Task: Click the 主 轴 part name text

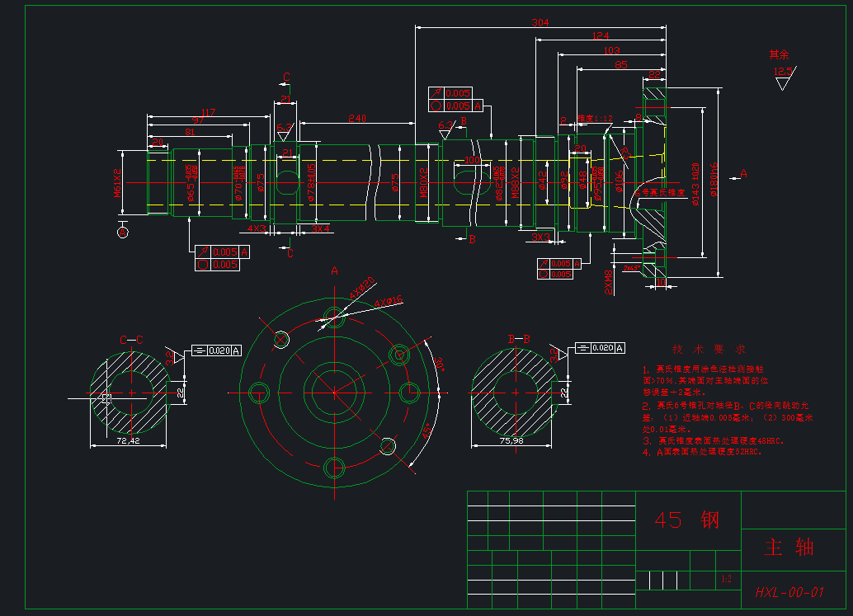Action: [789, 547]
